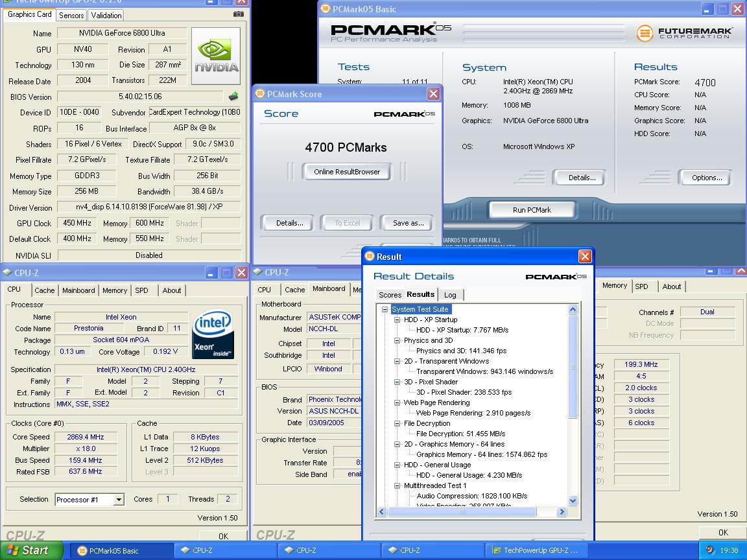Collapse the 2D - Transparent Windows node
Screen dimensions: 747x560
pos(397,361)
